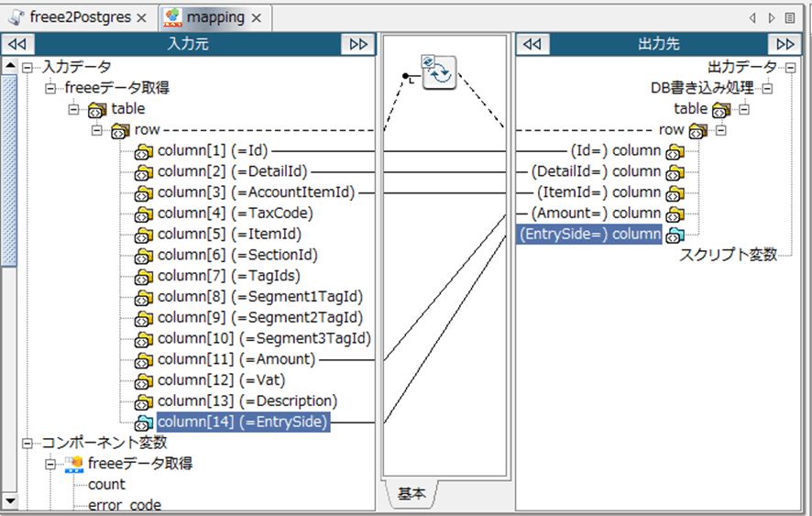Click 出力先 left double-arrow button
Image resolution: width=812 pixels, height=516 pixels.
(532, 44)
